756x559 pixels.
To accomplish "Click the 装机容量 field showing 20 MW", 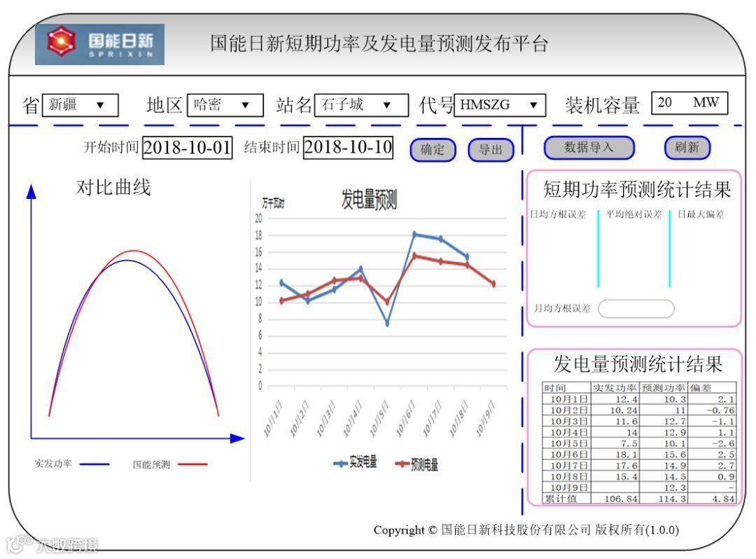I will pos(689,103).
